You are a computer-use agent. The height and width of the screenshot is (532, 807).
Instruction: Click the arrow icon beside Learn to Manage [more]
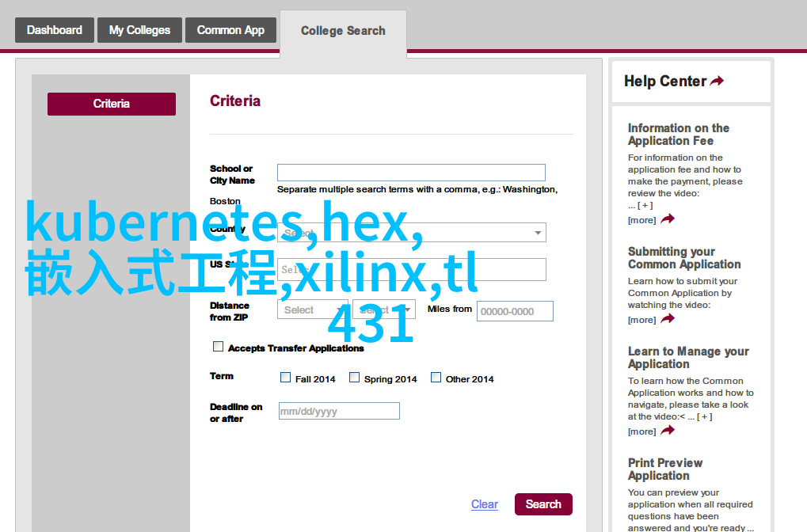click(668, 431)
